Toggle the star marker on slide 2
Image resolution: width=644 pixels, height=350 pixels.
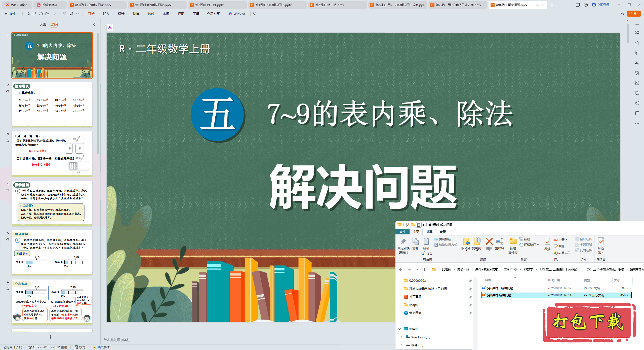click(8, 91)
